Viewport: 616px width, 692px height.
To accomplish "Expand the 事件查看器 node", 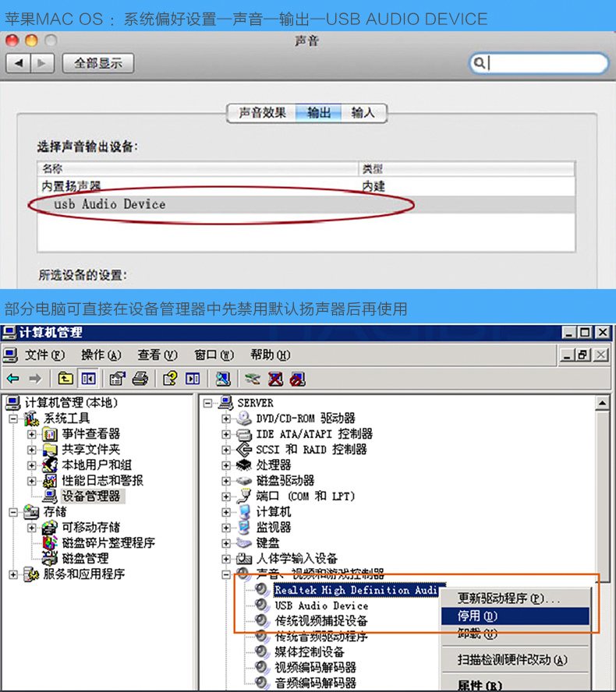I will pyautogui.click(x=31, y=434).
